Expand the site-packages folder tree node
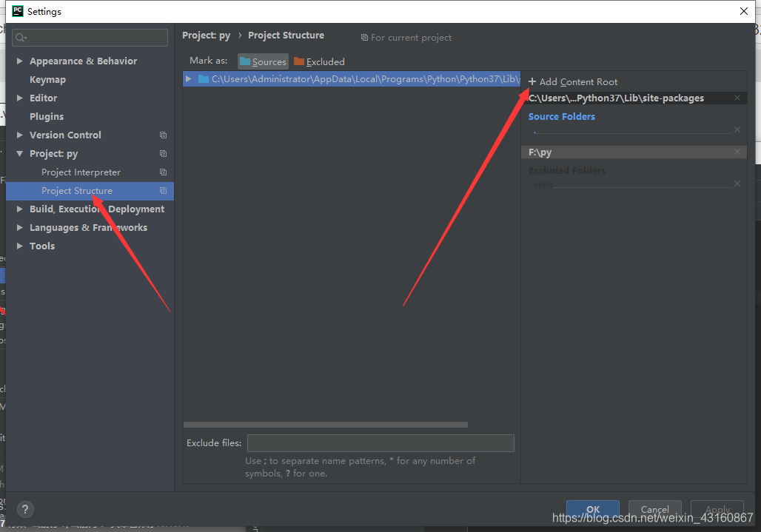Viewport: 761px width, 532px height. click(189, 79)
